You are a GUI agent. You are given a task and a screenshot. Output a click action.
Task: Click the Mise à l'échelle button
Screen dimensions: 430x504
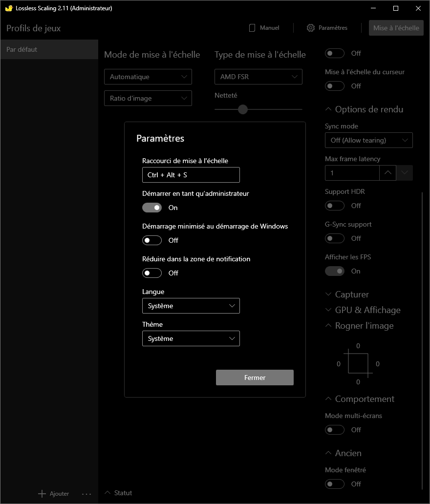(x=396, y=28)
